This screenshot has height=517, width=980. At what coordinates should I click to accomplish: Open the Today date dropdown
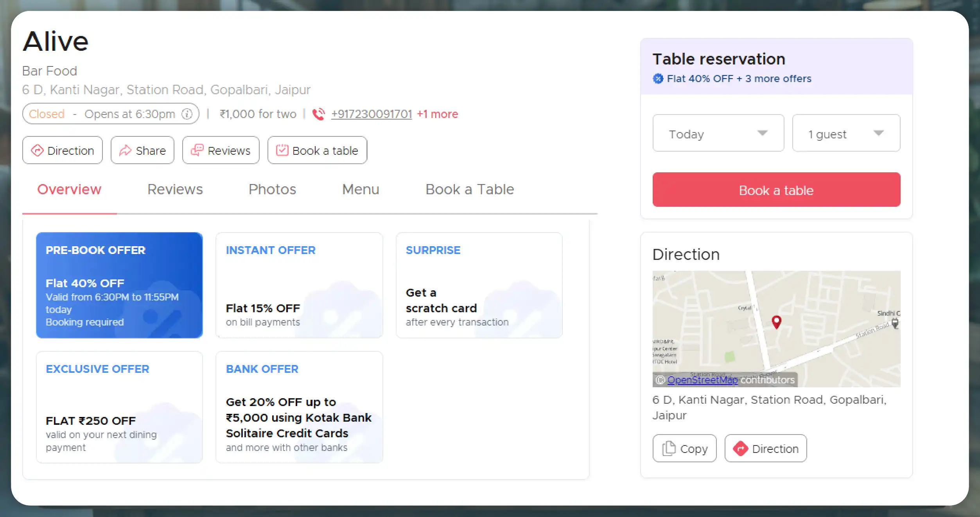pos(718,133)
